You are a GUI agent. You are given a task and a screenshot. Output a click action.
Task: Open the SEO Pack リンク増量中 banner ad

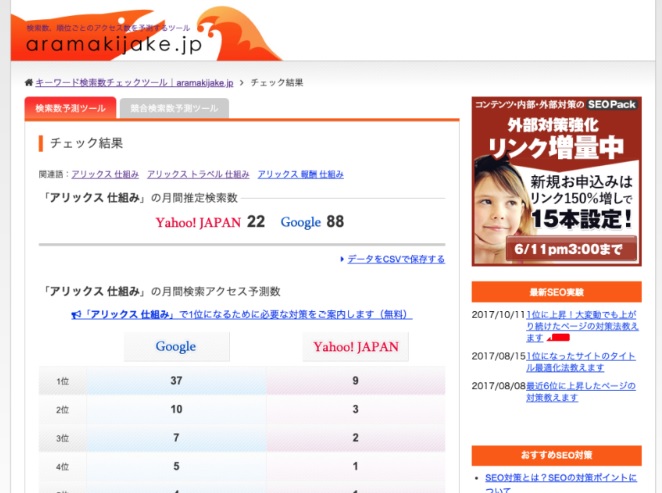coord(556,181)
